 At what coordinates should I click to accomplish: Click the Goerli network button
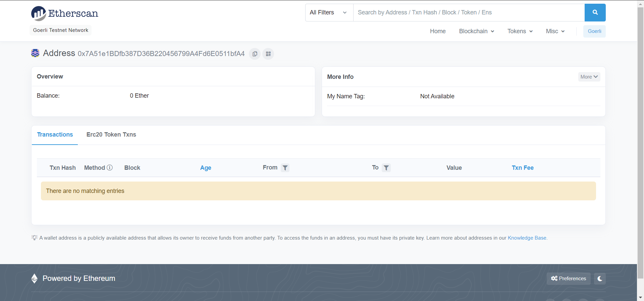click(594, 31)
